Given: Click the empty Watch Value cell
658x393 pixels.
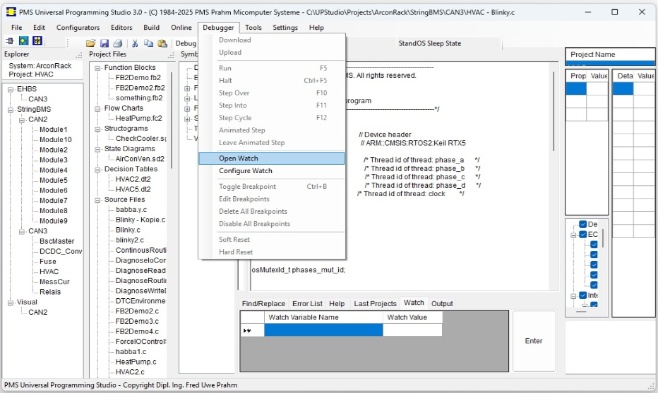Looking at the screenshot, I should click(x=413, y=330).
